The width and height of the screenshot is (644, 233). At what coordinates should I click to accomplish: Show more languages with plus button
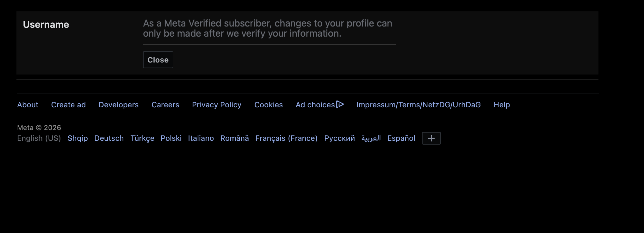[x=431, y=138]
